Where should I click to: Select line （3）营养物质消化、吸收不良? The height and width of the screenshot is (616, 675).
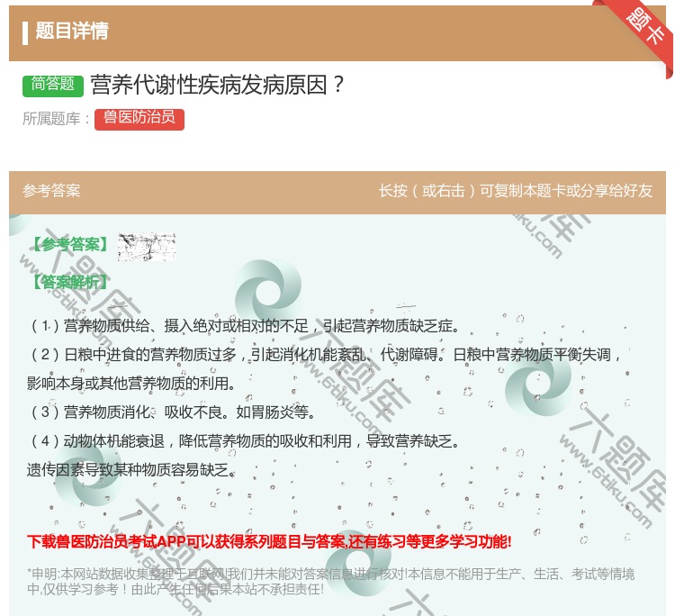coord(172,412)
